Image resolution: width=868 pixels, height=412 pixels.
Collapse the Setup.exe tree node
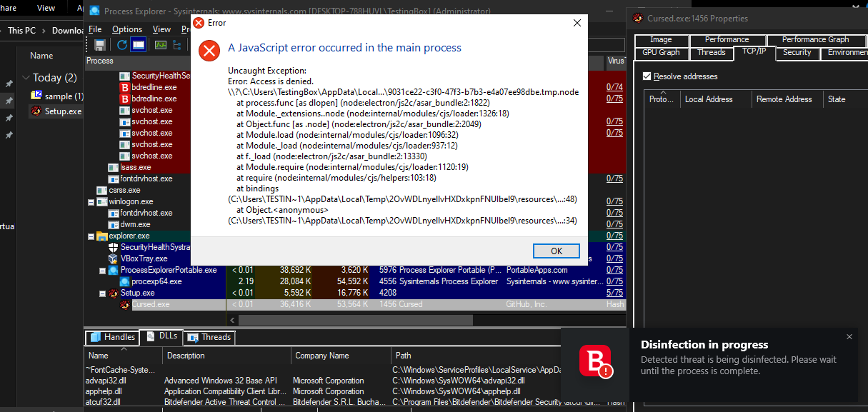pos(102,293)
